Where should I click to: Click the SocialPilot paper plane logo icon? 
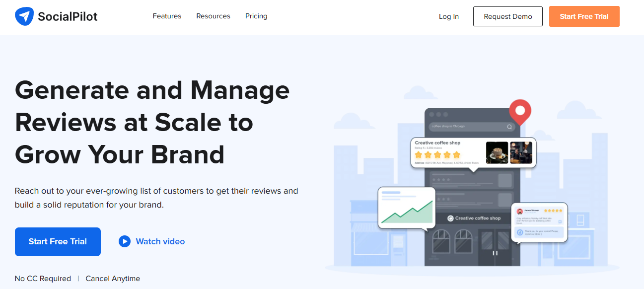tap(24, 16)
